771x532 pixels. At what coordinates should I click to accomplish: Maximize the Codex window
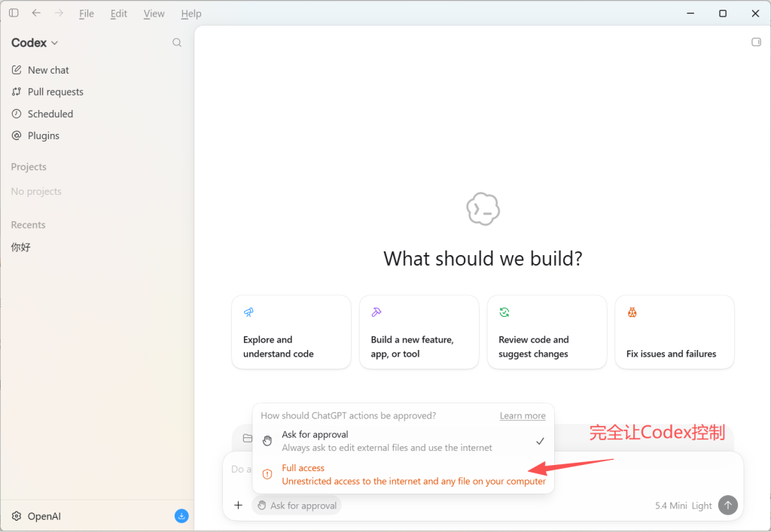coord(723,14)
